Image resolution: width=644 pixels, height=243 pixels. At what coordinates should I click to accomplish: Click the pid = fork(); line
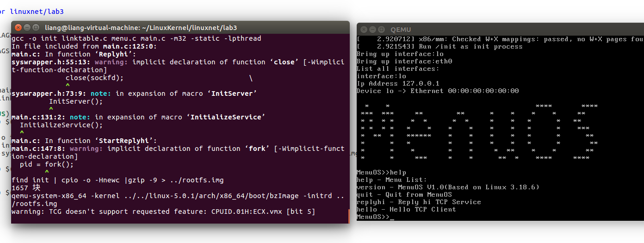pyautogui.click(x=46, y=164)
